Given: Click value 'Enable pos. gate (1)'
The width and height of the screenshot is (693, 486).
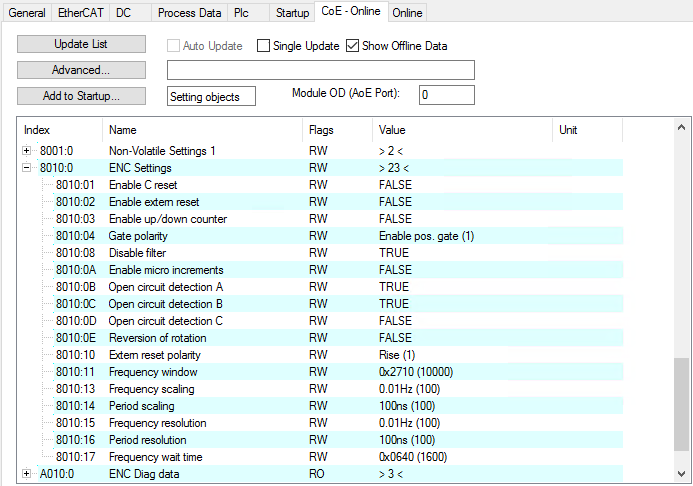Looking at the screenshot, I should (x=426, y=236).
